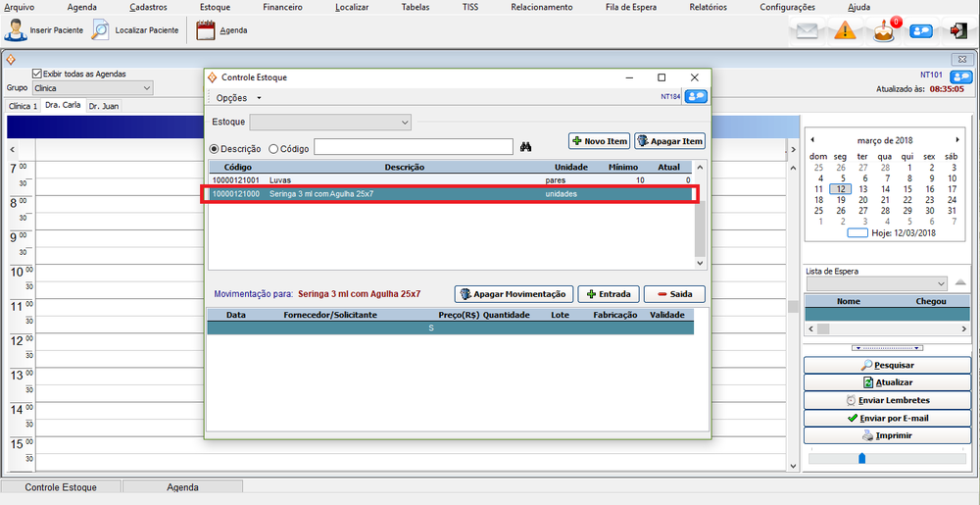Click the stock search text field
The width and height of the screenshot is (980, 505).
click(x=413, y=148)
